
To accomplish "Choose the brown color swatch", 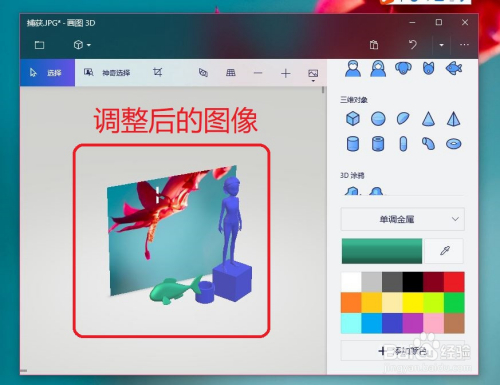I will click(454, 323).
